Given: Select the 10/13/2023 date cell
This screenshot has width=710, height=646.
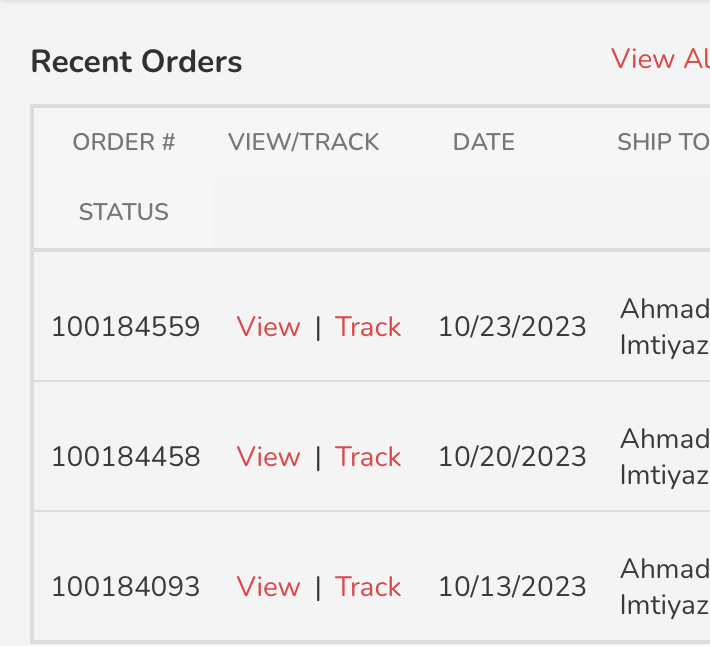Looking at the screenshot, I should pyautogui.click(x=512, y=587).
